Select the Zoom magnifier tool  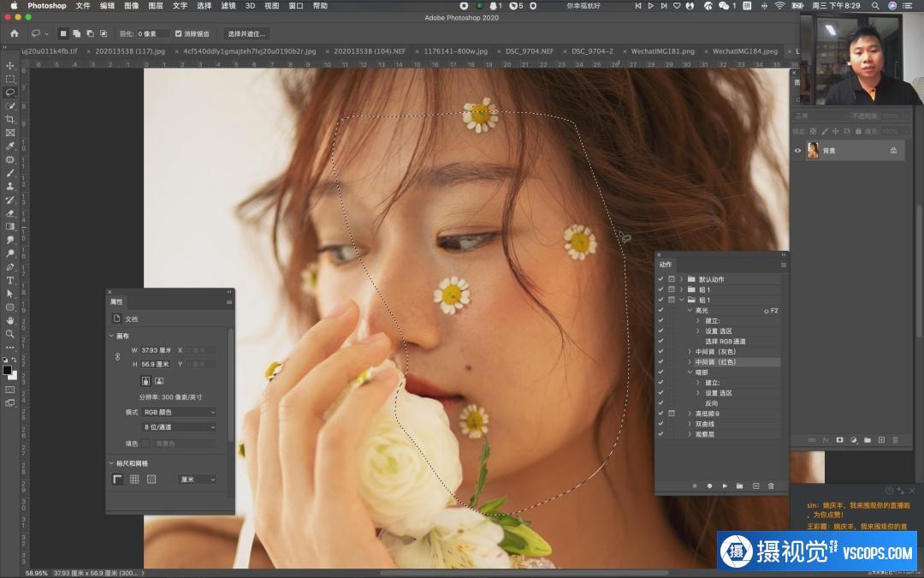[x=10, y=334]
